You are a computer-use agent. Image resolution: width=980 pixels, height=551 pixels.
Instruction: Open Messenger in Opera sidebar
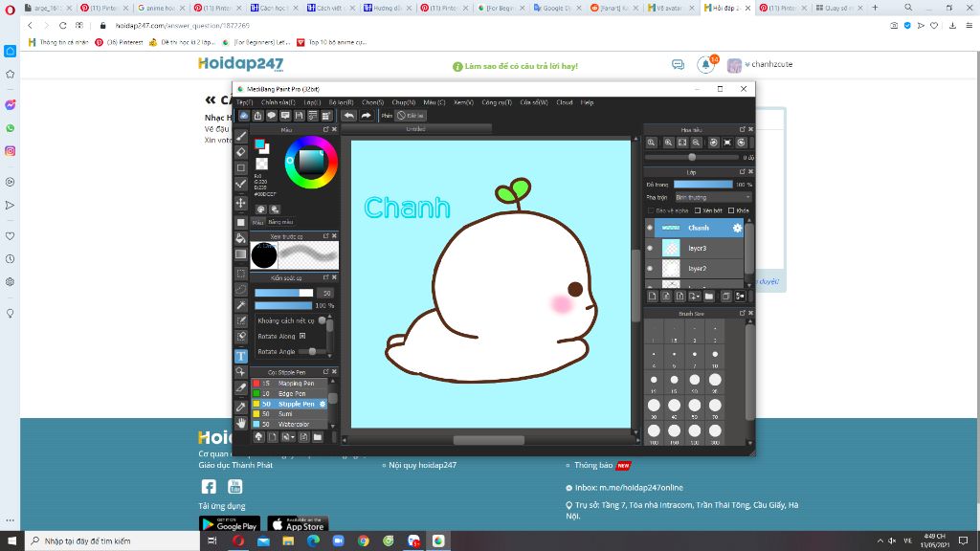(10, 105)
